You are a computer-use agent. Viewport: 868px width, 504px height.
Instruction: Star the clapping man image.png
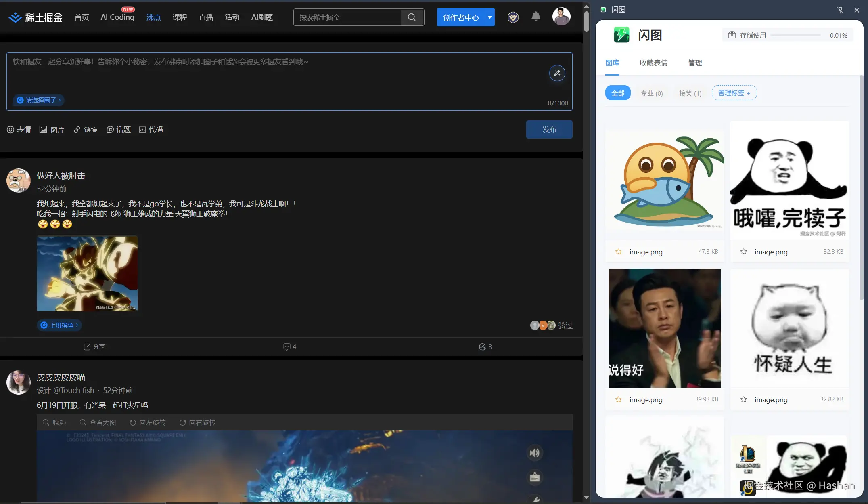pos(618,399)
